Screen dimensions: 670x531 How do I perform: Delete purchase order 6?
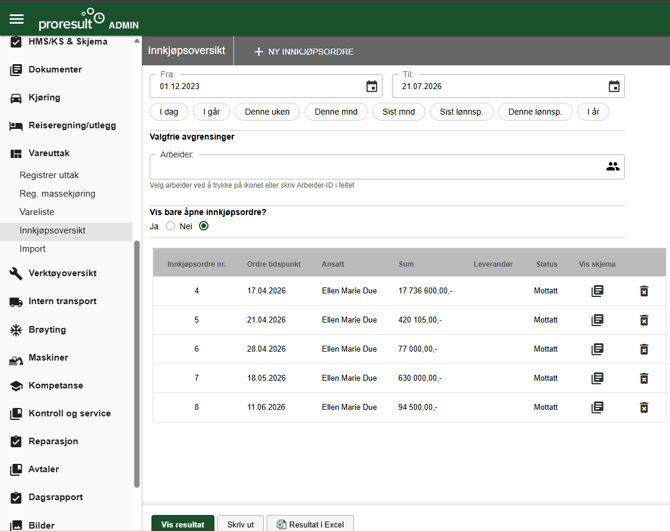[x=644, y=349]
